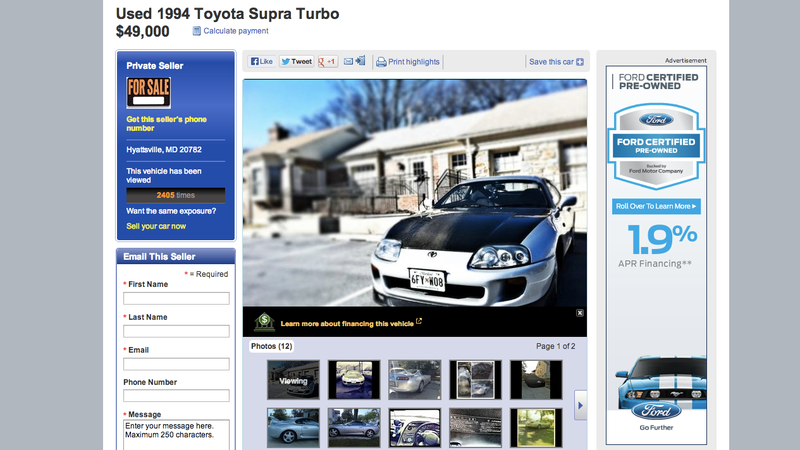
Task: Click into the Email field
Action: pos(176,364)
